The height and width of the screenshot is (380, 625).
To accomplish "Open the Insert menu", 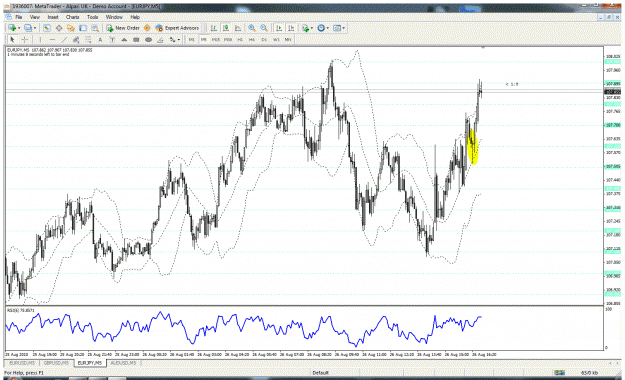I will (x=53, y=17).
